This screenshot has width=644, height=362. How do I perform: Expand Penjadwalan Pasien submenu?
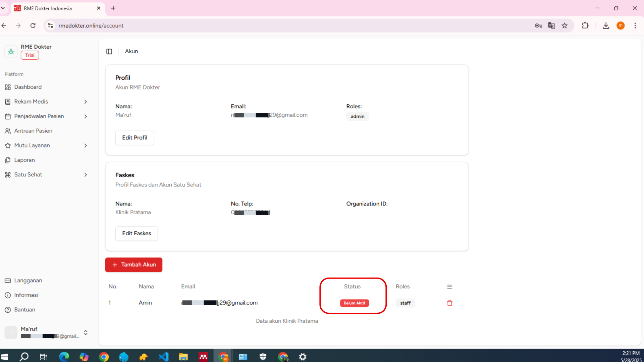pos(86,116)
